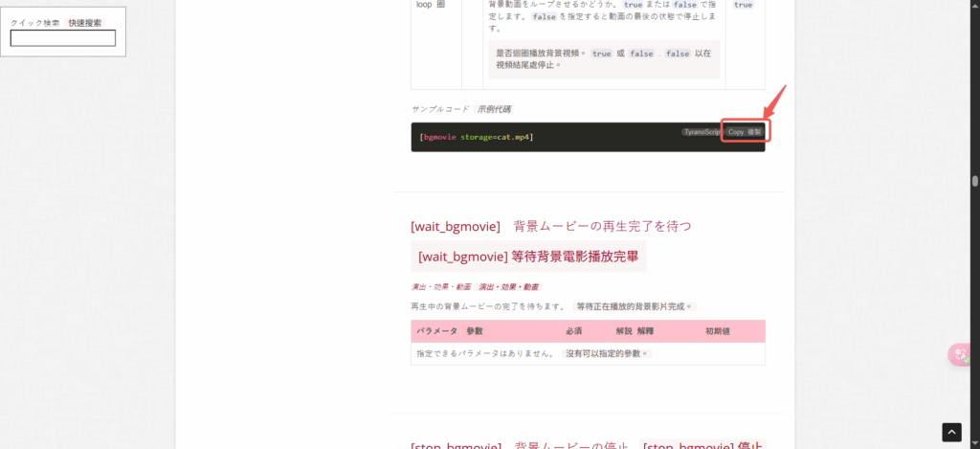Click the vertical page scrollbar thumb
The width and height of the screenshot is (980, 449).
(x=974, y=181)
